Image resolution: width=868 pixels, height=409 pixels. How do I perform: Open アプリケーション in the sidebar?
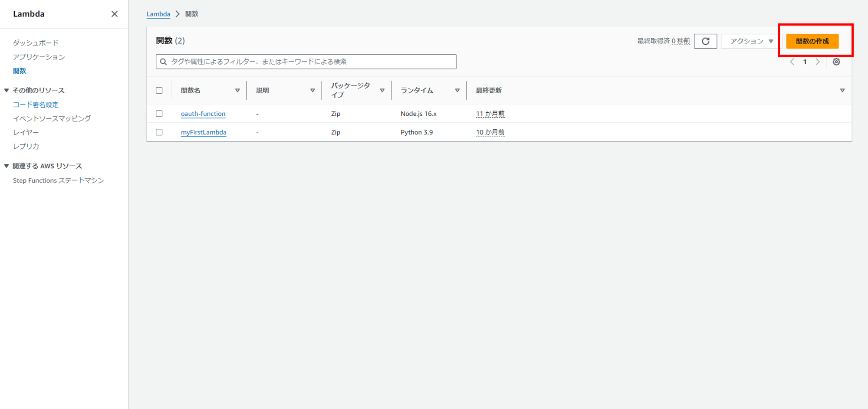coord(39,56)
